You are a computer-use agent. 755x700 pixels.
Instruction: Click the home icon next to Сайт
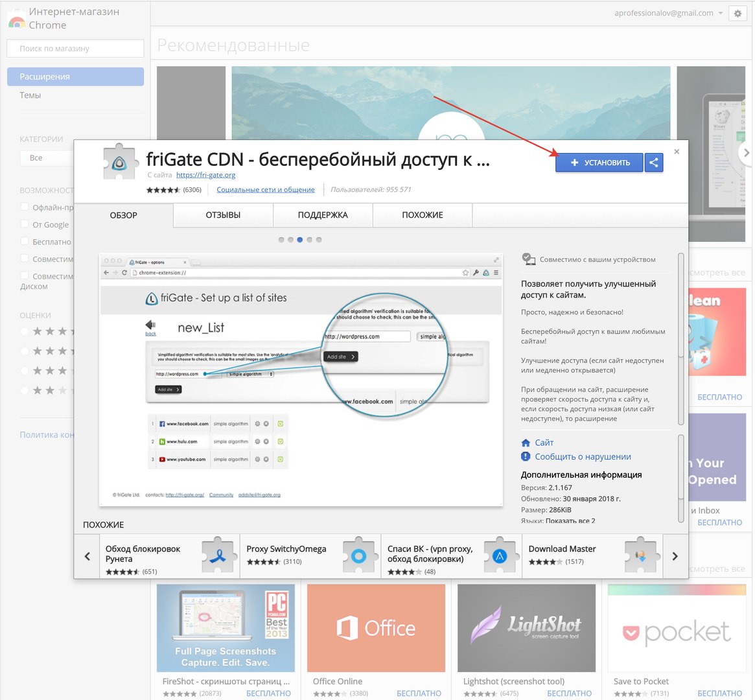click(526, 443)
